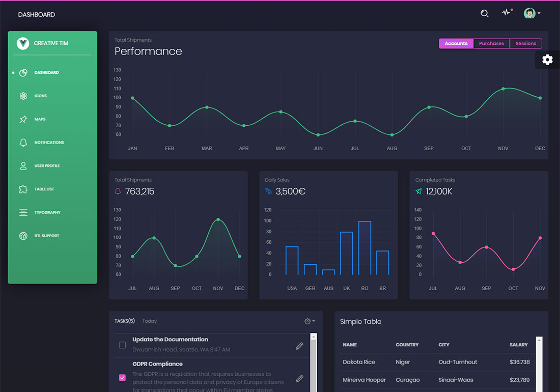560x392 pixels.
Task: Uncheck the GDPR Compliance checkbox
Action: pyautogui.click(x=122, y=378)
